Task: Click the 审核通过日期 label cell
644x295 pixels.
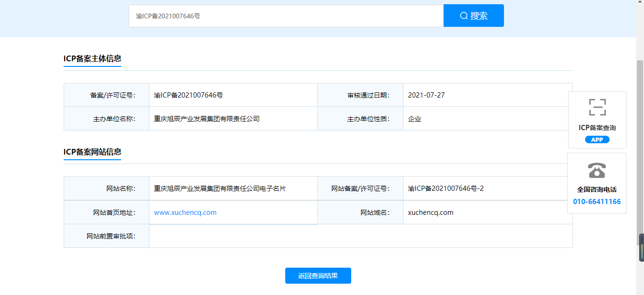Action: 361,95
